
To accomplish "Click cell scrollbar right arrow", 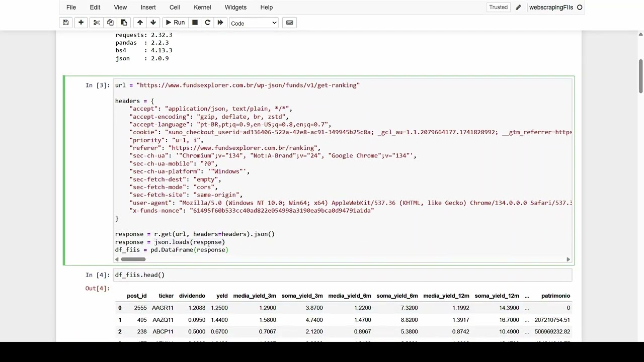I will coord(568,259).
